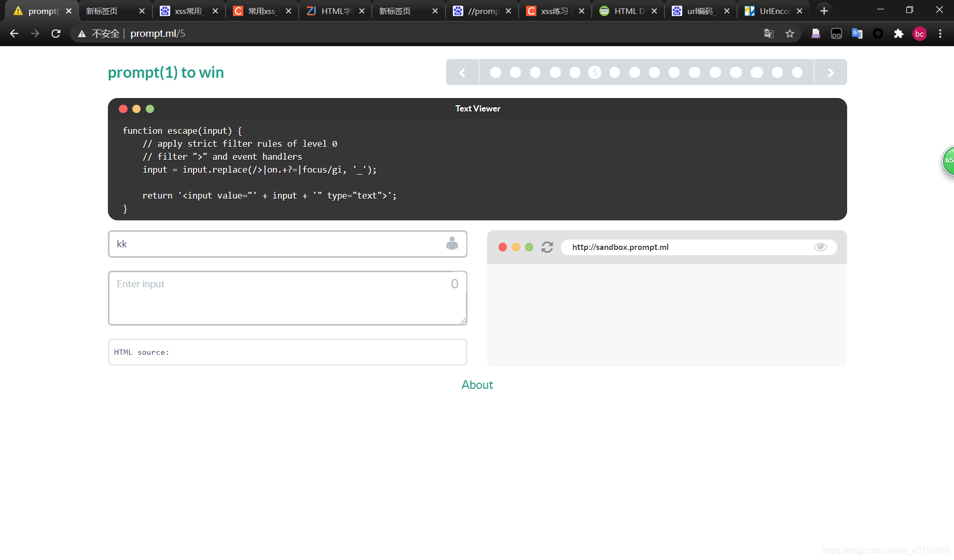
Task: Click the HTML source output box
Action: pyautogui.click(x=287, y=352)
